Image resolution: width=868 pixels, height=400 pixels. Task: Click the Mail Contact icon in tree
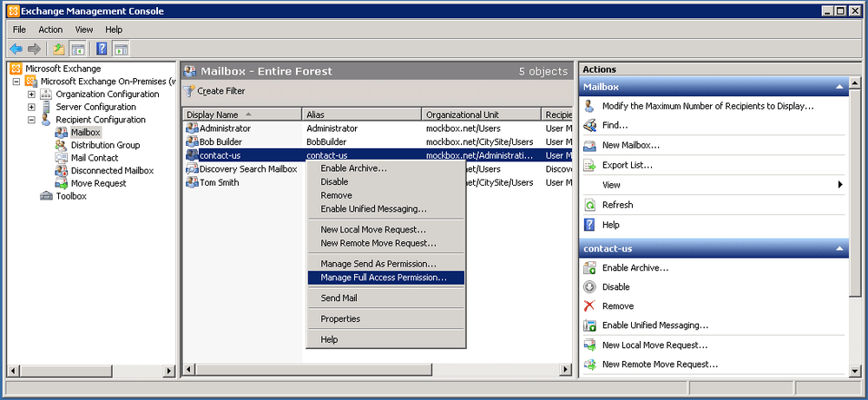point(62,158)
